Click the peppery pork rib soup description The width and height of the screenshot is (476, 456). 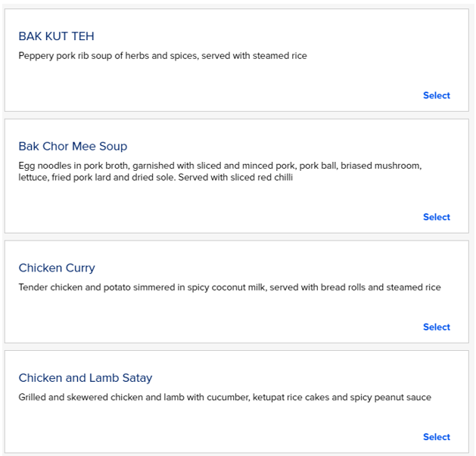[x=163, y=56]
